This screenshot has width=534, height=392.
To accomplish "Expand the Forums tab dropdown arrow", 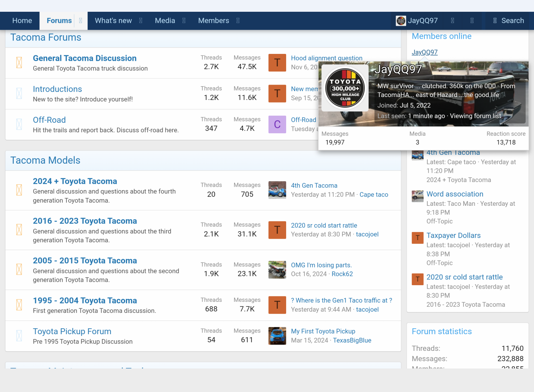I will click(x=80, y=21).
